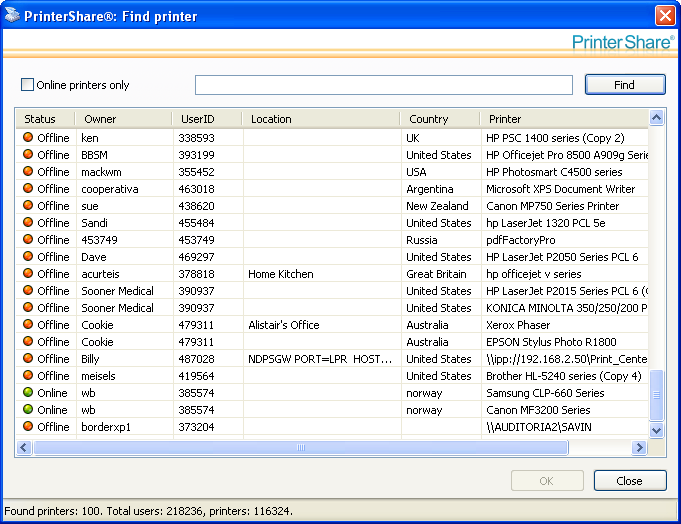The image size is (681, 524).
Task: Click UserID 487028 cell
Action: click(x=196, y=359)
